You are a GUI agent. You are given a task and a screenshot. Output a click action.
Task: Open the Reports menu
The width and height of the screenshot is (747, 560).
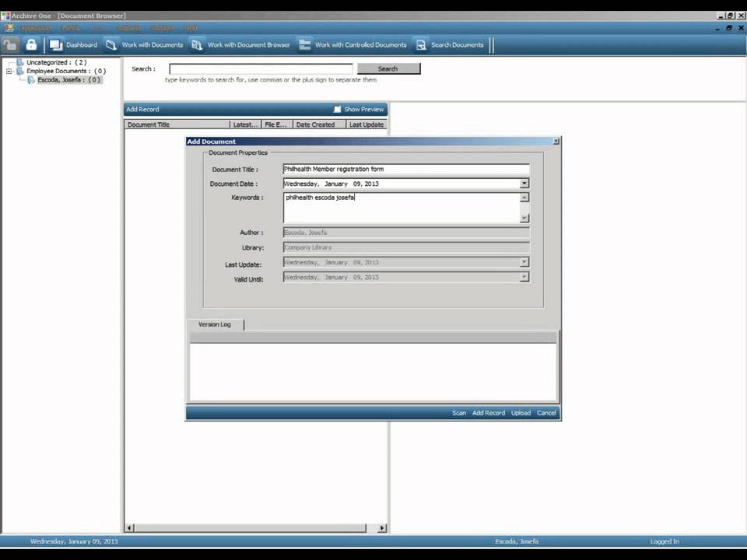click(129, 28)
